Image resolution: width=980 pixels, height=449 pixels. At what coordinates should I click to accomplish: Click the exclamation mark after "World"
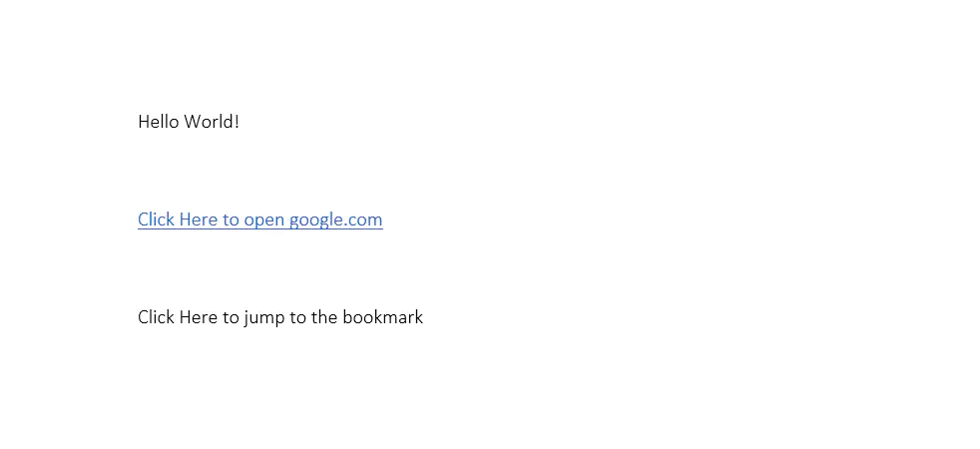(x=237, y=122)
